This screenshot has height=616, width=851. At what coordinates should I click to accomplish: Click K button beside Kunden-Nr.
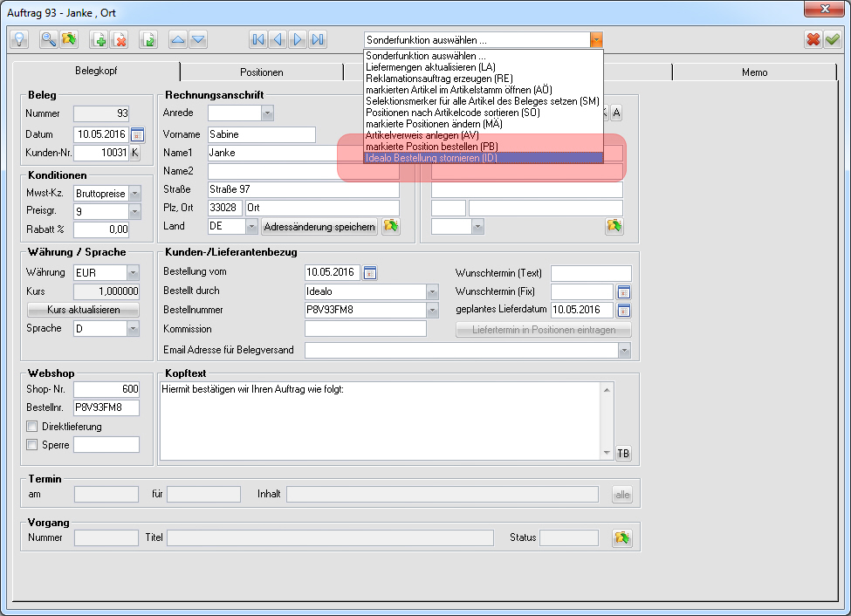point(134,153)
